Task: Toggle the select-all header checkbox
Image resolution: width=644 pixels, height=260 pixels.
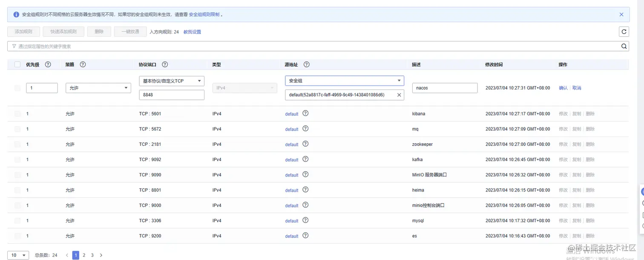Action: (x=17, y=64)
